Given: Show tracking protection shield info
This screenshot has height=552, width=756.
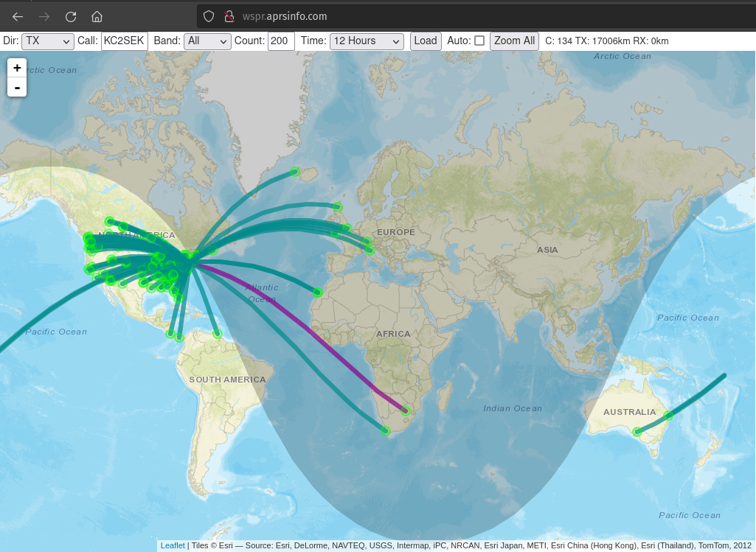Looking at the screenshot, I should 208,16.
